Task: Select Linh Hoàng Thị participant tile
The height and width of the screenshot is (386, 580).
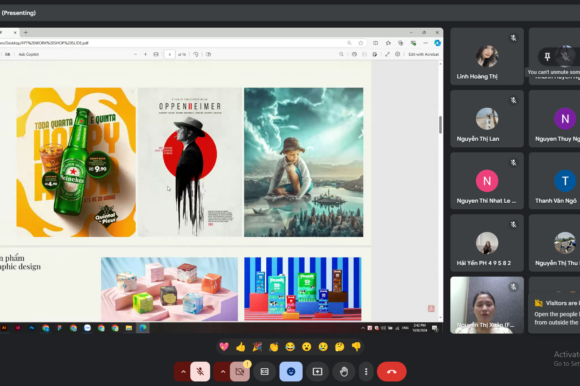Action: click(x=487, y=56)
